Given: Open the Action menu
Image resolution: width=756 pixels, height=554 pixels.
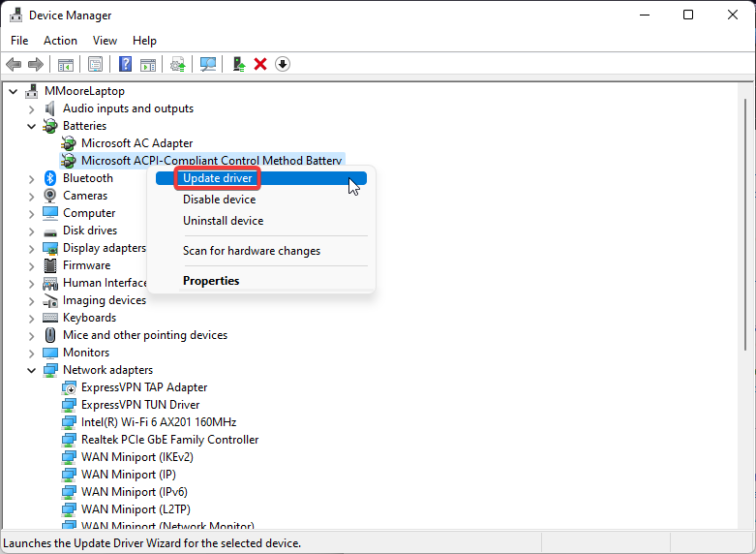Looking at the screenshot, I should [x=60, y=41].
